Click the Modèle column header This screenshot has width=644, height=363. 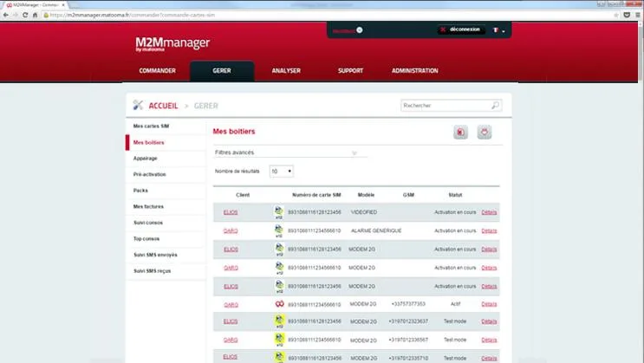tap(366, 195)
